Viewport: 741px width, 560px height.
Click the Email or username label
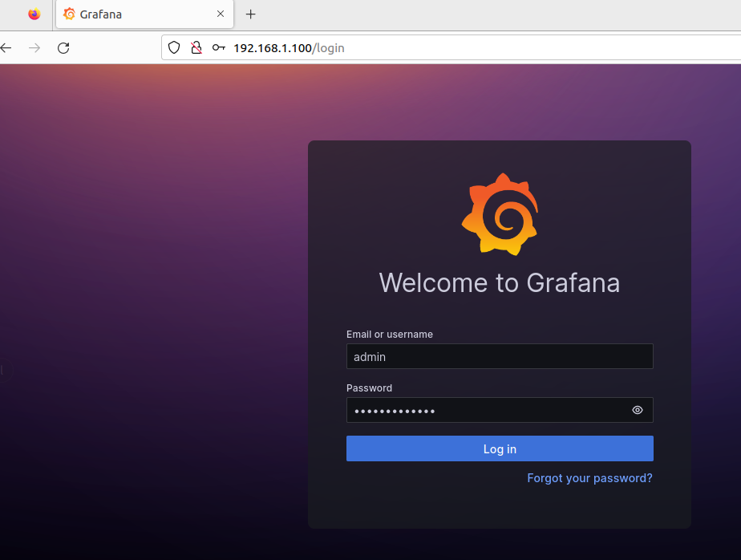click(x=390, y=335)
